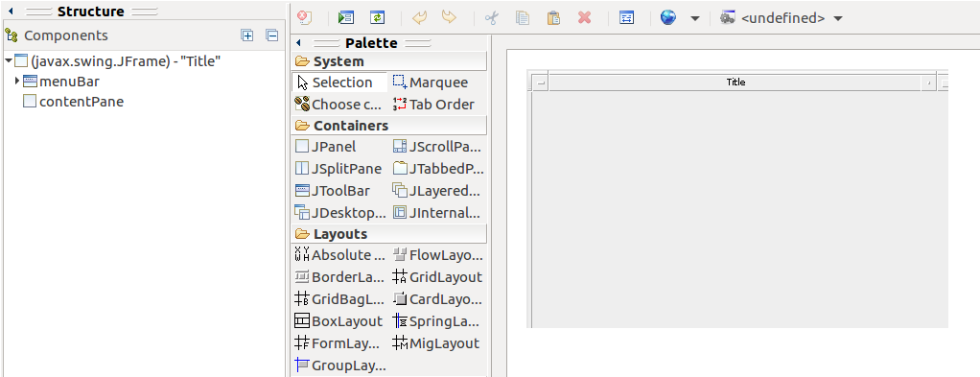Click the error log icon in toolbar
Image resolution: width=980 pixels, height=377 pixels.
click(x=304, y=17)
